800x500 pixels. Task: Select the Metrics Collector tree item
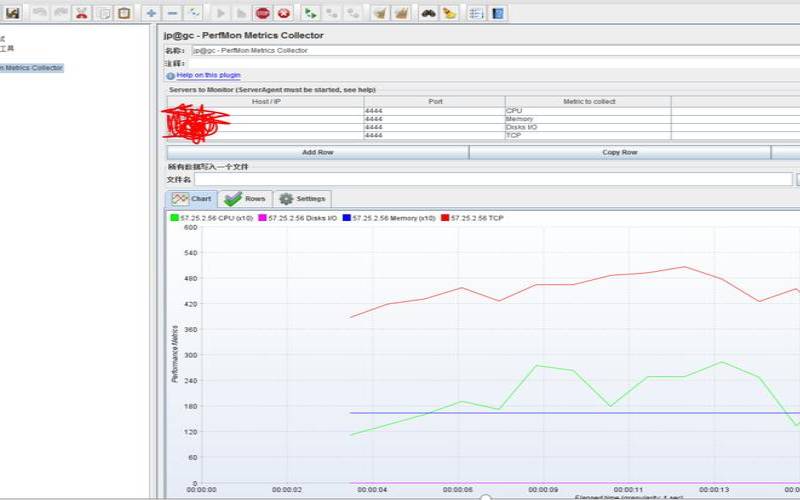click(x=32, y=68)
